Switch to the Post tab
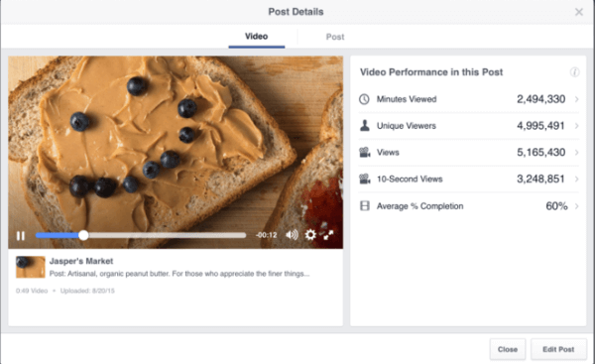The image size is (595, 364). (x=335, y=37)
